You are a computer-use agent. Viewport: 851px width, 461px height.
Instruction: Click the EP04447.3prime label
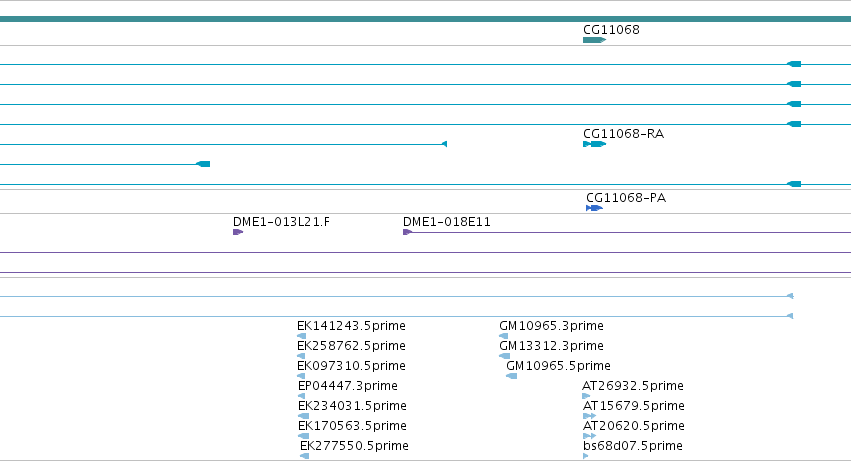tap(348, 386)
